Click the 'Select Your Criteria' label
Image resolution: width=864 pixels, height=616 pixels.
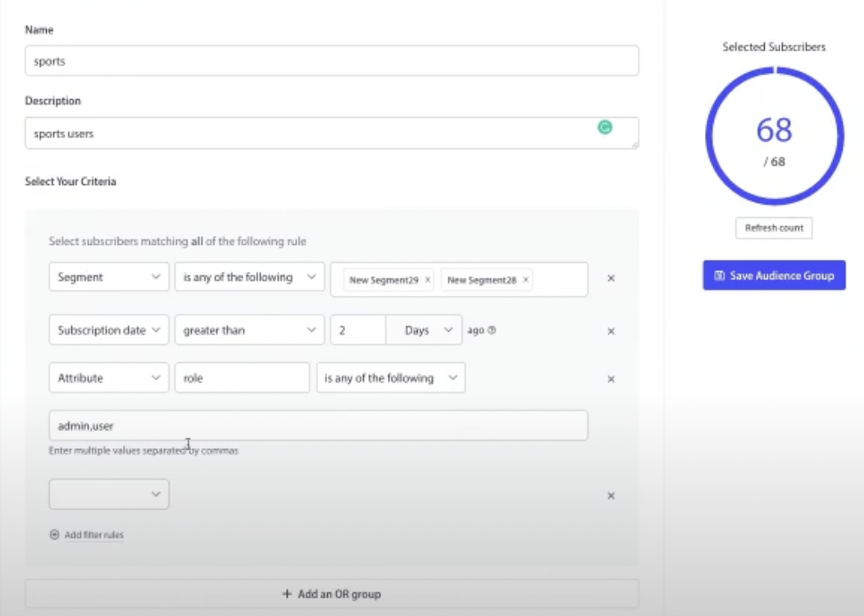[70, 182]
